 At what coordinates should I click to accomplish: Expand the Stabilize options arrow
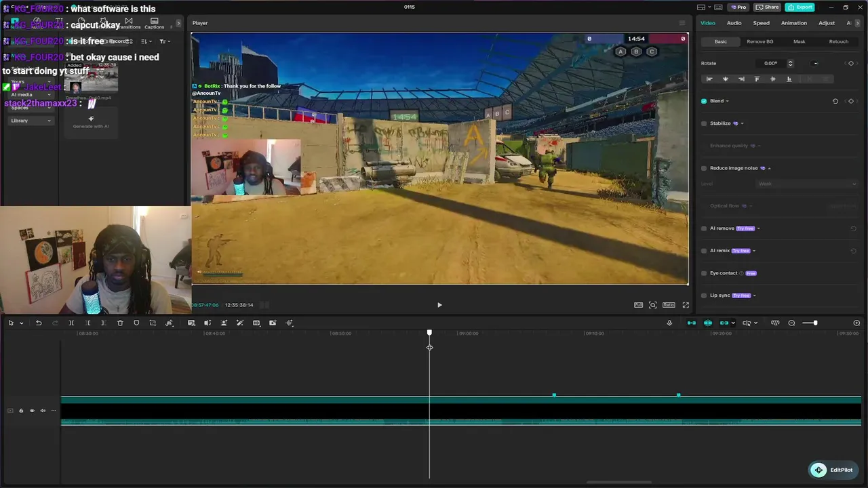(743, 124)
